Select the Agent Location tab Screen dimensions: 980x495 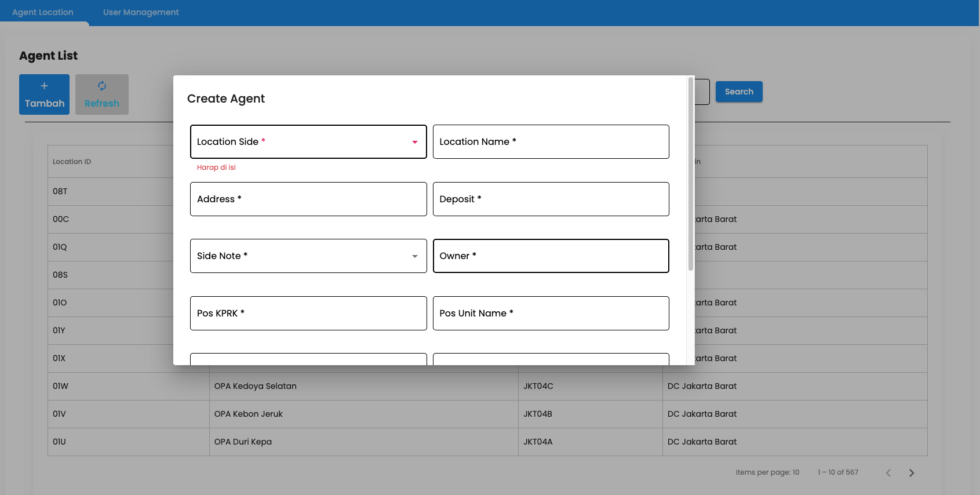43,12
